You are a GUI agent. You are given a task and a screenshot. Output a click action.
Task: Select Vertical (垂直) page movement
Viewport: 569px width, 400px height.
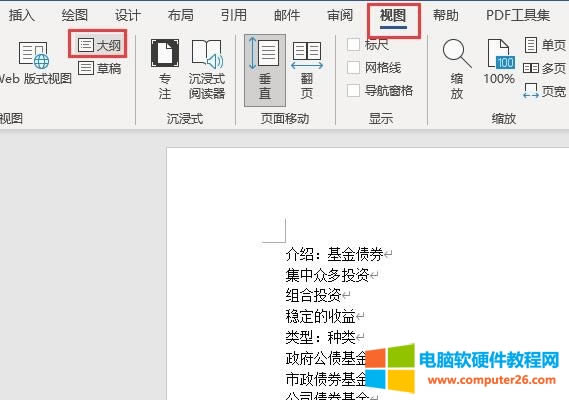(x=265, y=70)
